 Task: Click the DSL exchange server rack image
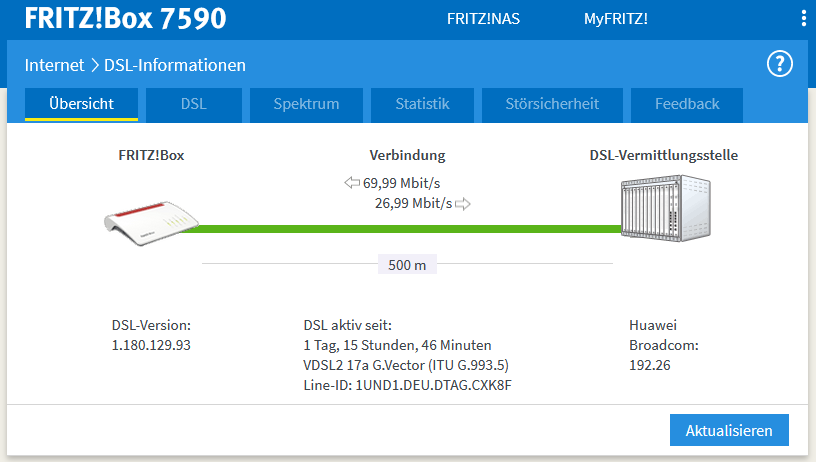[666, 208]
